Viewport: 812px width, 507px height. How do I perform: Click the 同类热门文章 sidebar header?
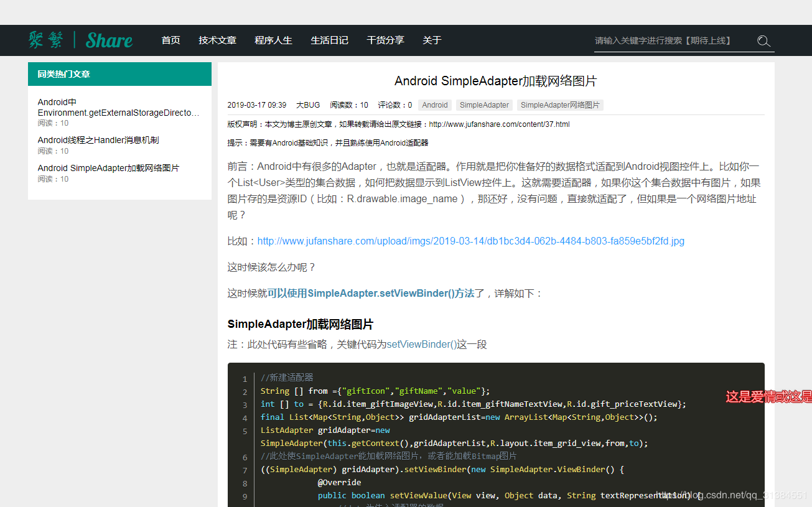click(119, 74)
